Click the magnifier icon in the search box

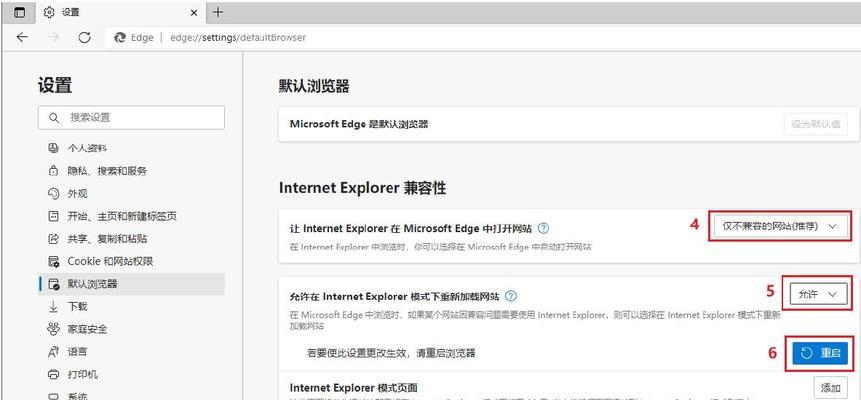[53, 118]
